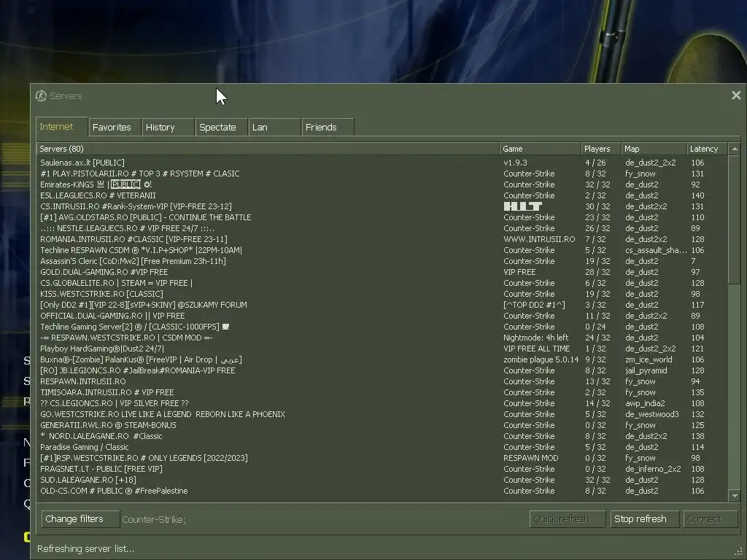The width and height of the screenshot is (747, 560).
Task: Open the Favorites tab
Action: coord(115,127)
